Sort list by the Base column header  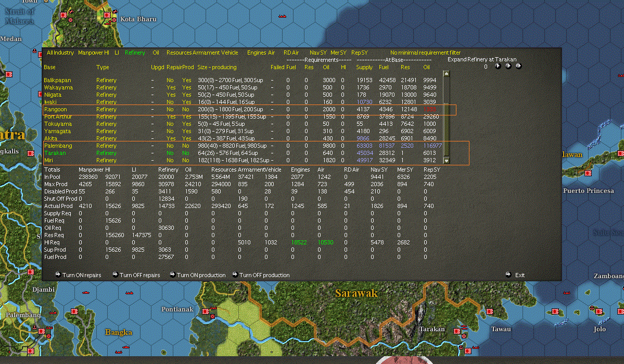click(x=50, y=67)
